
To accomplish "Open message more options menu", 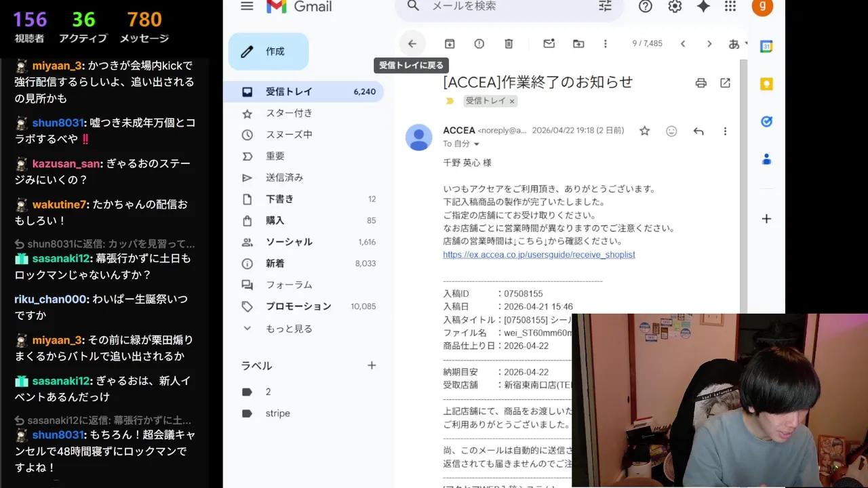I will click(725, 131).
